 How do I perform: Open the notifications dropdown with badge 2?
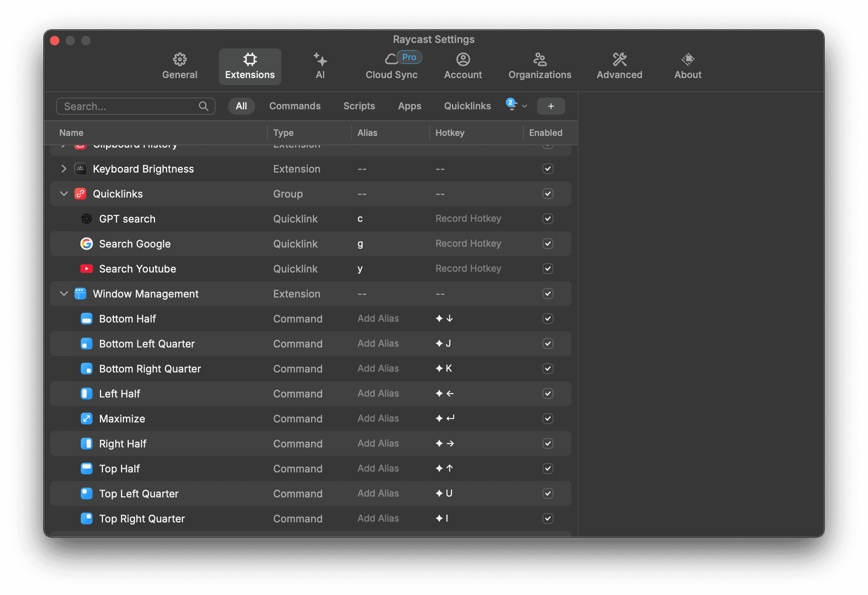click(516, 105)
